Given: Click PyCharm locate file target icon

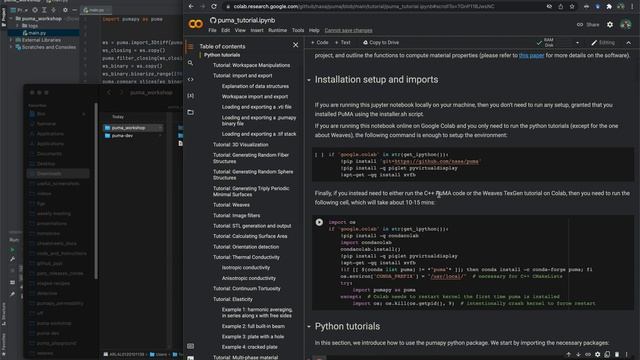Looking at the screenshot, I should pos(35,9).
